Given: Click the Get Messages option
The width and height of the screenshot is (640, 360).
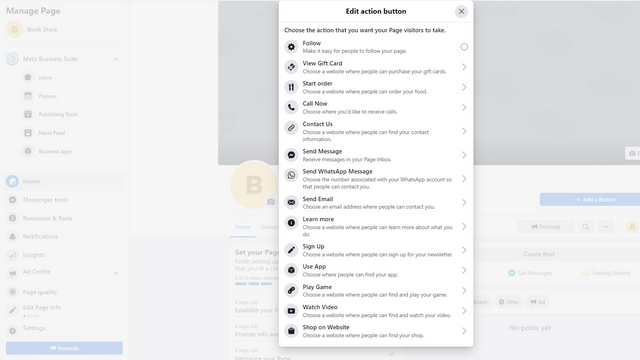Looking at the screenshot, I should pos(530,273).
